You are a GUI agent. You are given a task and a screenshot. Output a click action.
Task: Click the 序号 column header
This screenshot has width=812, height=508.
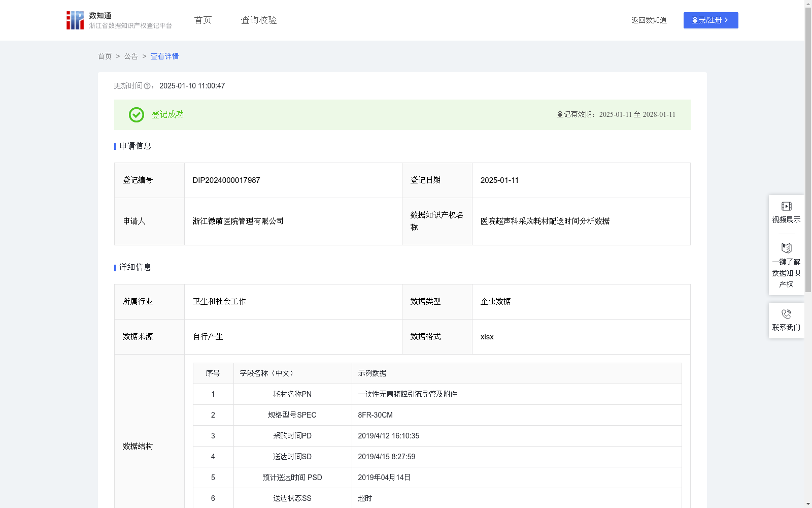213,373
